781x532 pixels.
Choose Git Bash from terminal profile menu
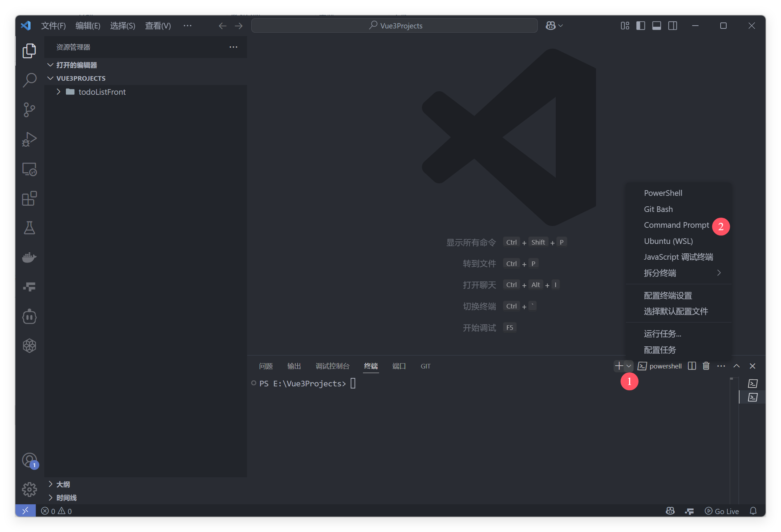click(679, 209)
